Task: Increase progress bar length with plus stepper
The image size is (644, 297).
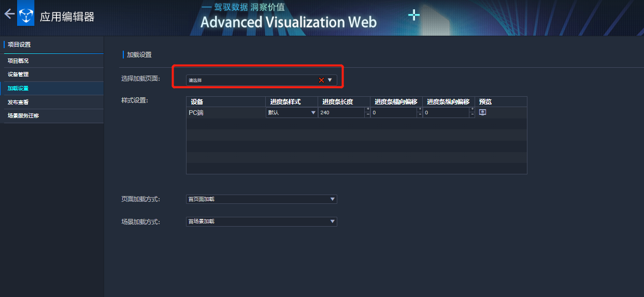Action: tap(368, 110)
